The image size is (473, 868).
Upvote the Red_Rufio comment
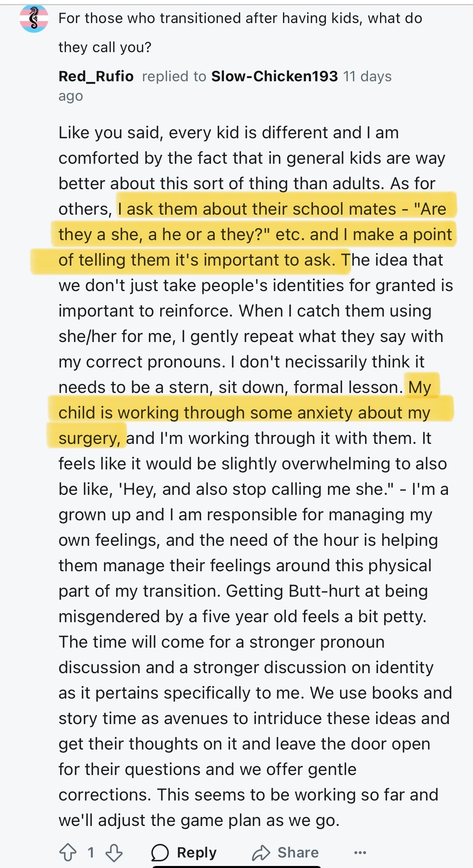68,852
